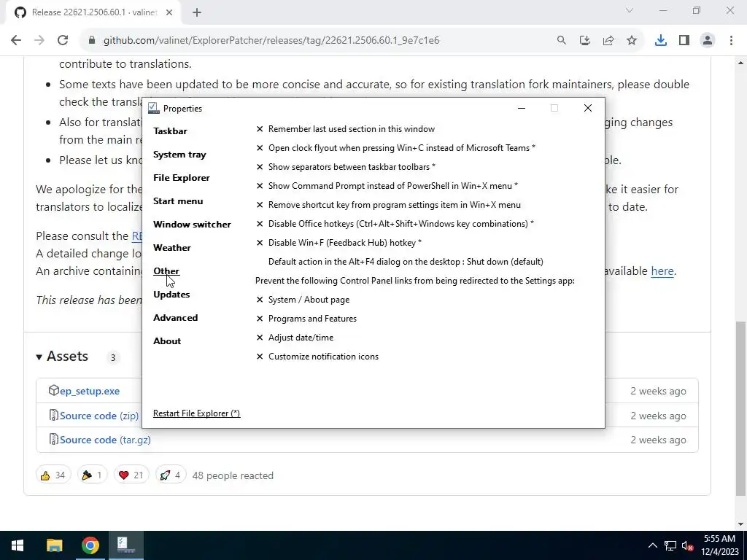
Task: Open a new Chrome tab
Action: click(197, 12)
